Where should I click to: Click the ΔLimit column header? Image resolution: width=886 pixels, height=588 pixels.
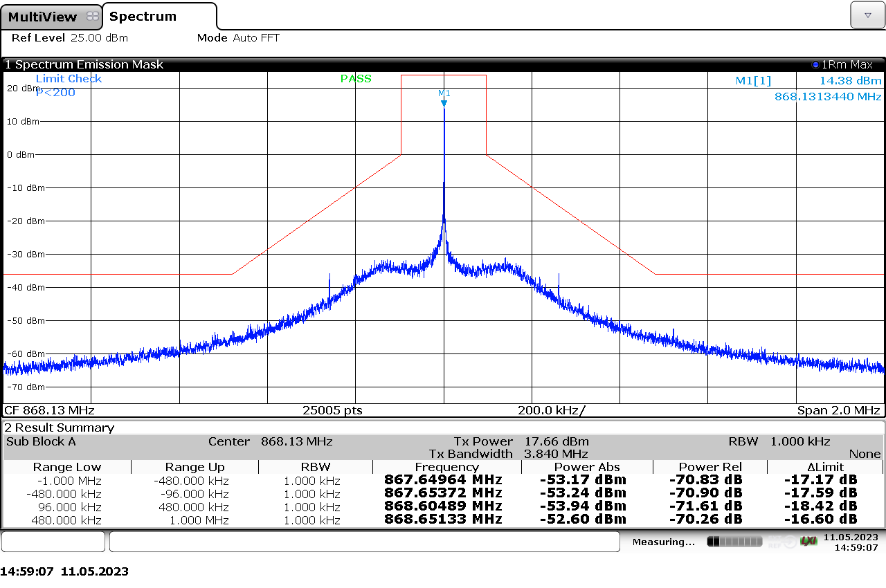pyautogui.click(x=825, y=468)
